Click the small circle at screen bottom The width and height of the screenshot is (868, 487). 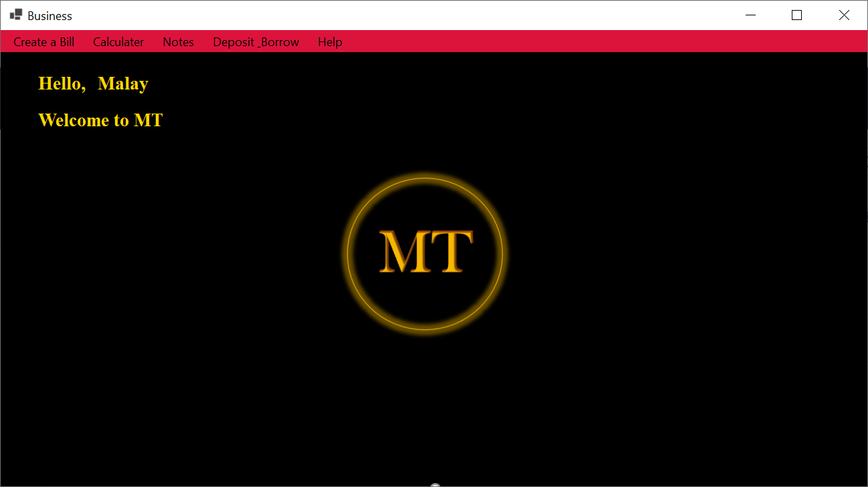pyautogui.click(x=435, y=483)
